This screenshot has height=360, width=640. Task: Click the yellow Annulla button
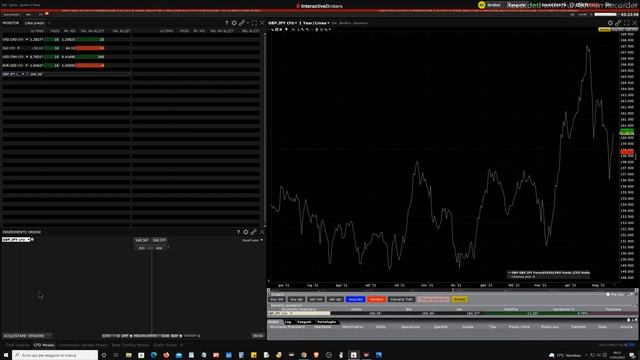pos(460,300)
